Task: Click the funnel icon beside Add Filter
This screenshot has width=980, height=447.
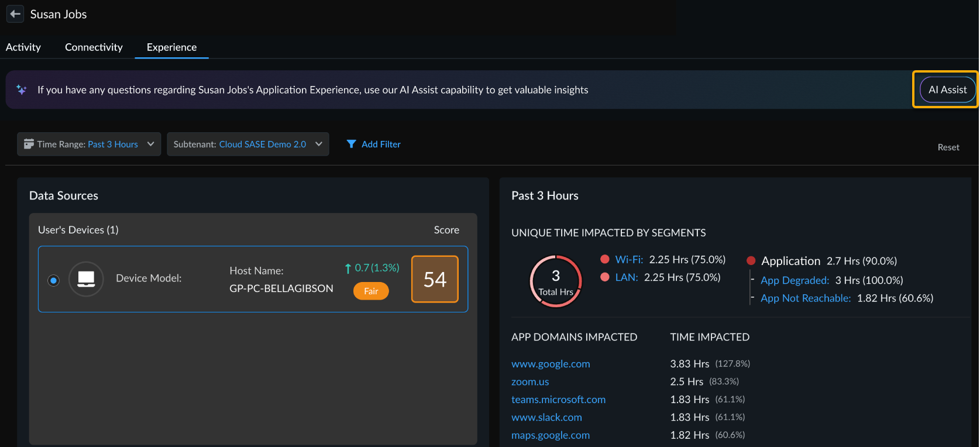Action: (351, 144)
